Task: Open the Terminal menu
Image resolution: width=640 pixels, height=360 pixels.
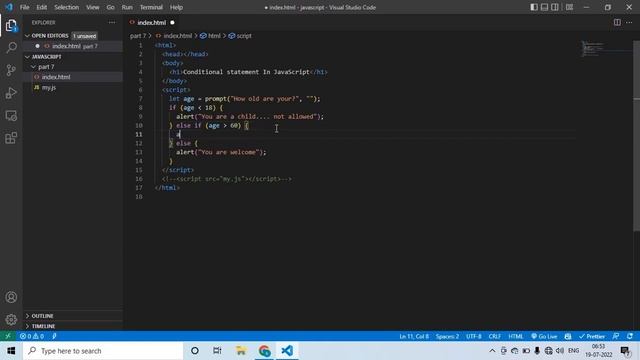Action: coord(151,7)
